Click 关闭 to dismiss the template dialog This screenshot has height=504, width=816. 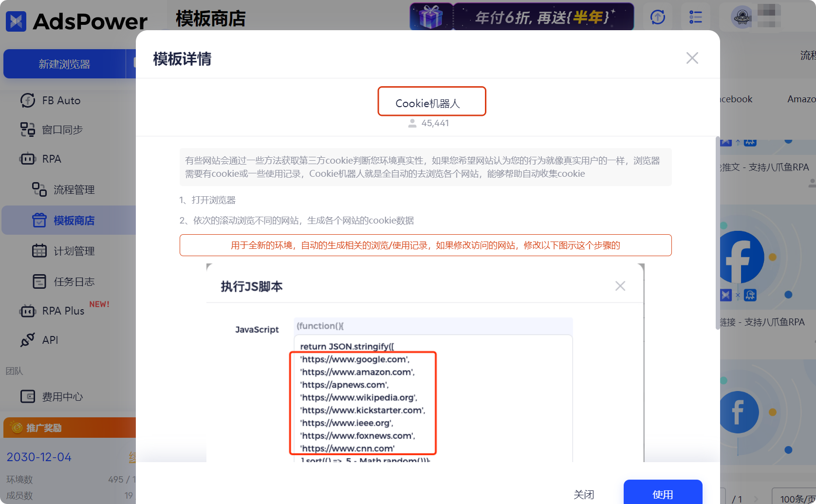tap(584, 494)
